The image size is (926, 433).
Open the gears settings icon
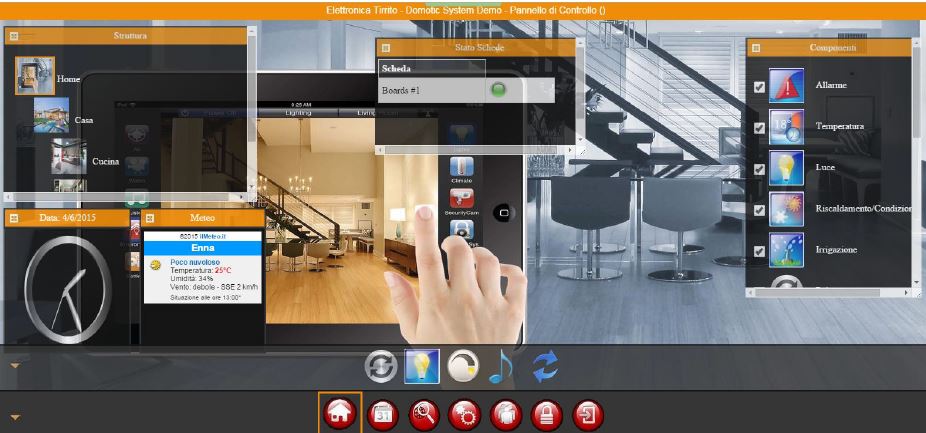(465, 415)
